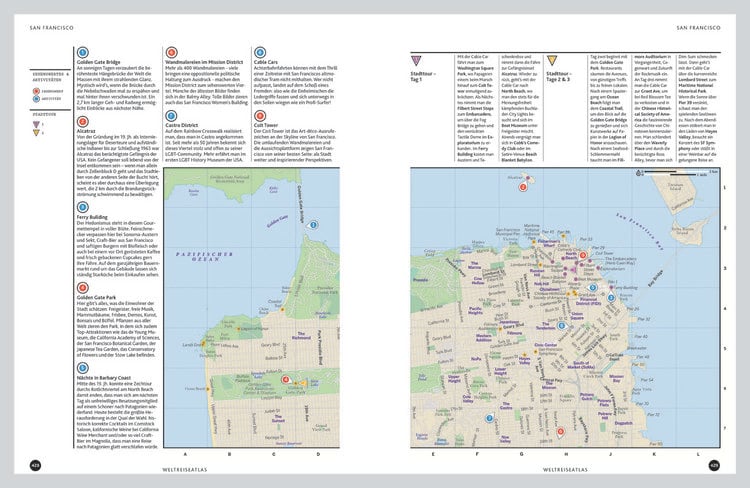Click yellow triangle above Stadttour – Tage 2 & 3
The image size is (750, 488).
click(552, 60)
